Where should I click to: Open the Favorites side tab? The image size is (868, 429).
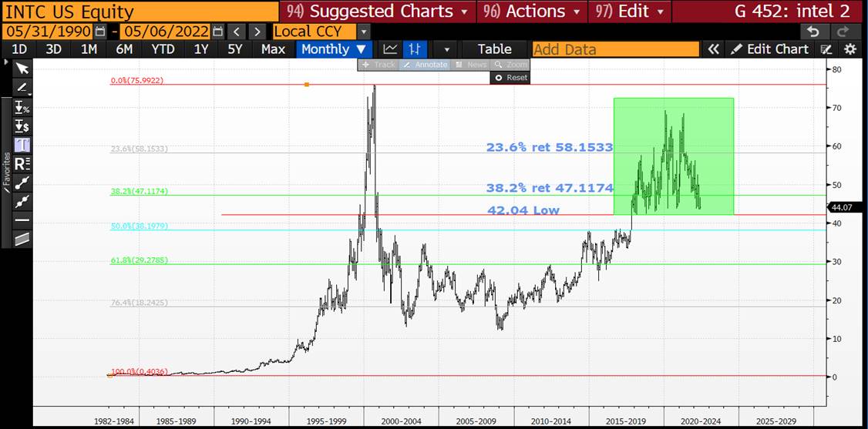tap(7, 172)
